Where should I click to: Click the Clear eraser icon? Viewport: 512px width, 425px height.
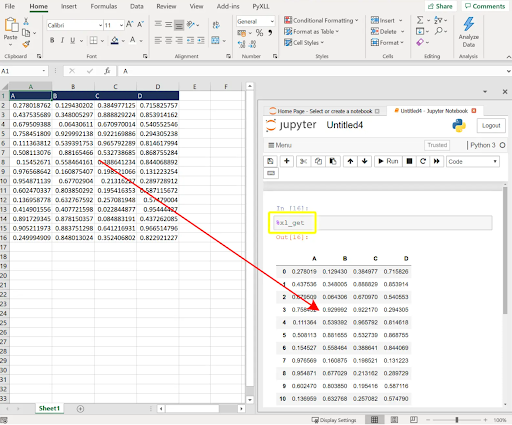click(x=420, y=42)
